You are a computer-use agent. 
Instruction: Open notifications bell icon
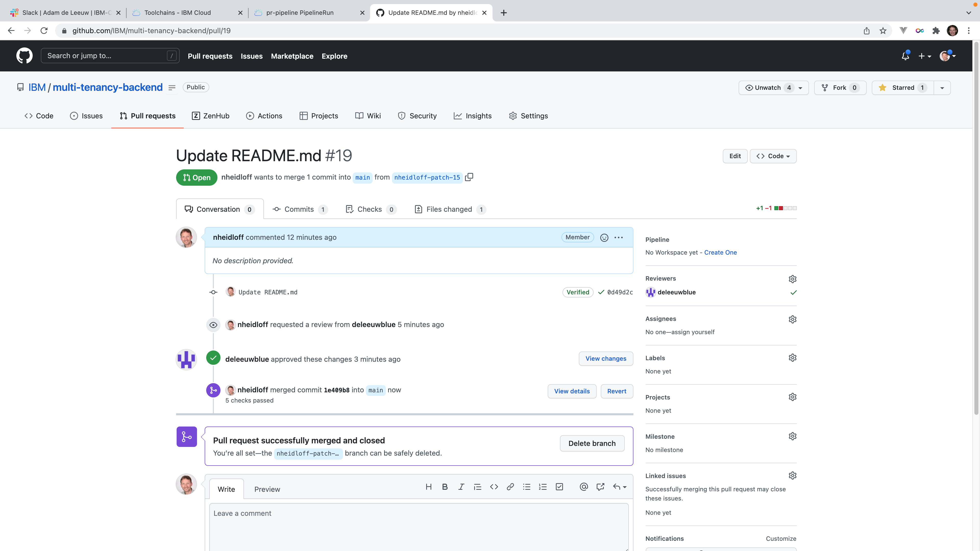coord(905,56)
